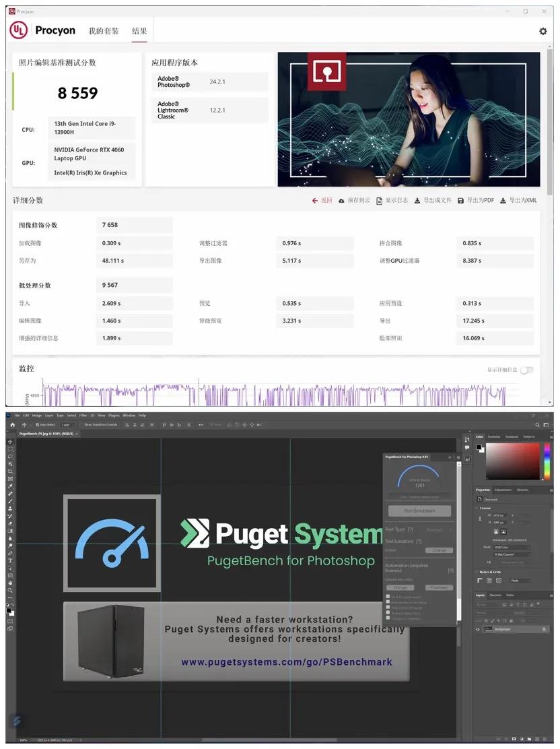
Task: Click the 8 559 benchmark score
Action: tap(78, 93)
